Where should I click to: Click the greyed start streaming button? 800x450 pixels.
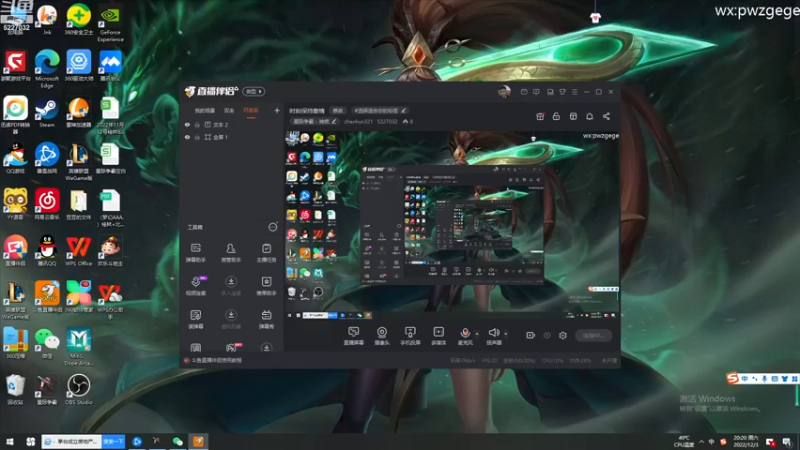[593, 335]
